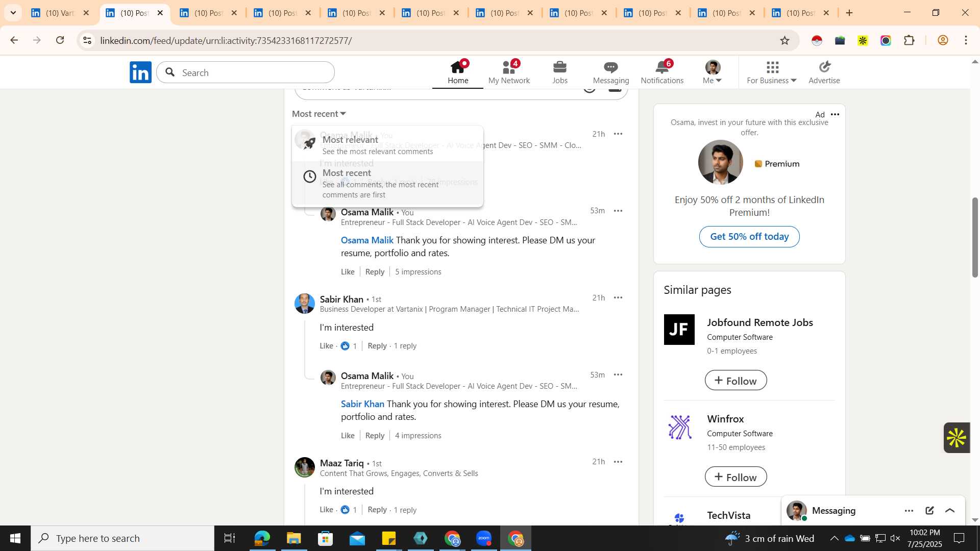Open the weather widget showing rain Wed
Viewport: 980px width, 551px height.
tap(769, 538)
